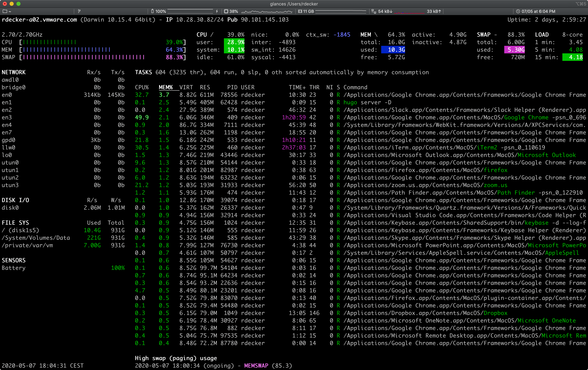Click the clock icon in status bar
Image resolution: width=588 pixels, height=370 pixels.
coord(518,11)
